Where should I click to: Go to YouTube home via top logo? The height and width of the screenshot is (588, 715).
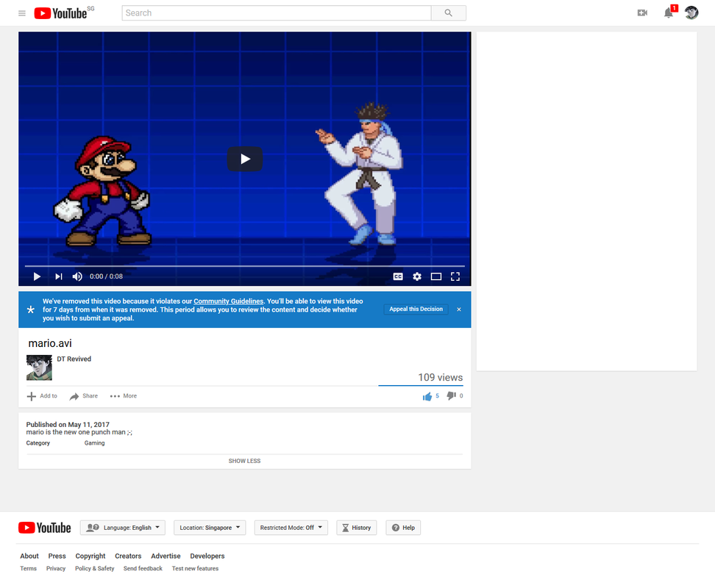(60, 13)
